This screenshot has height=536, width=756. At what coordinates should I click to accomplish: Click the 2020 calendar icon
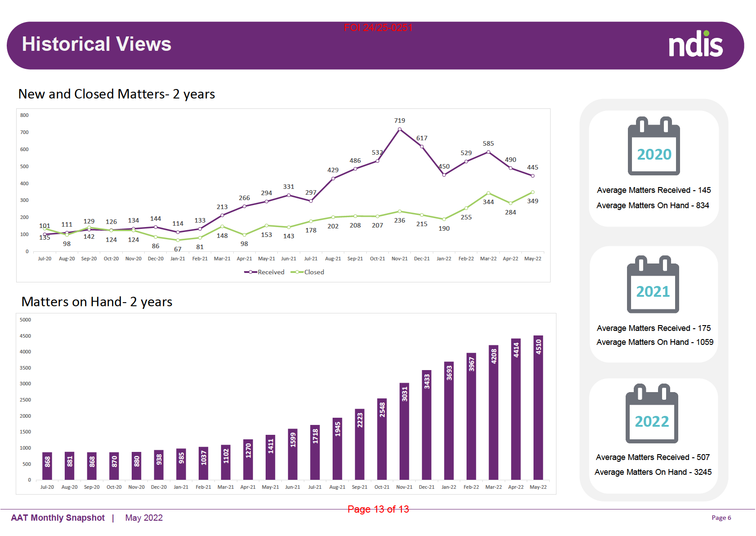(654, 146)
